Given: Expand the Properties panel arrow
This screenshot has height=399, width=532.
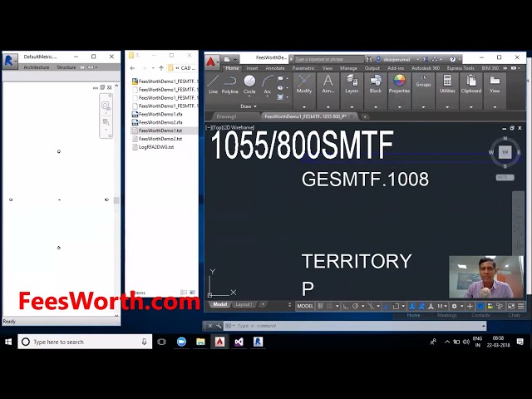Looking at the screenshot, I should click(399, 107).
